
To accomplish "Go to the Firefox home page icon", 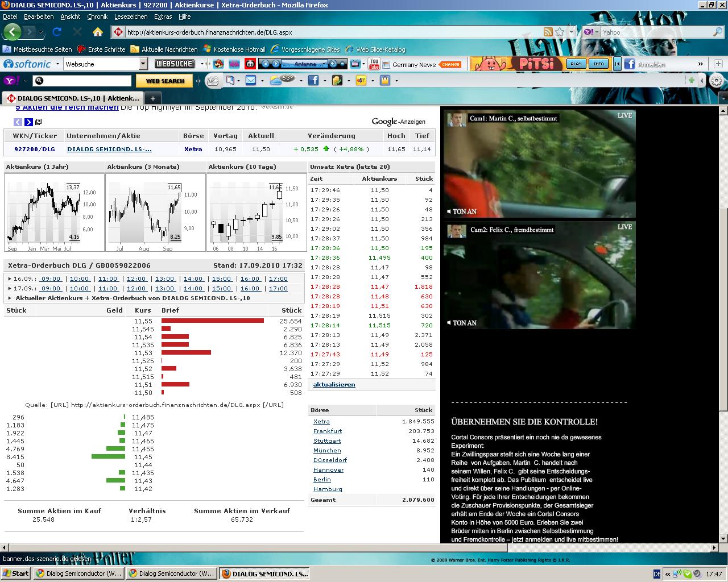I will [x=98, y=32].
